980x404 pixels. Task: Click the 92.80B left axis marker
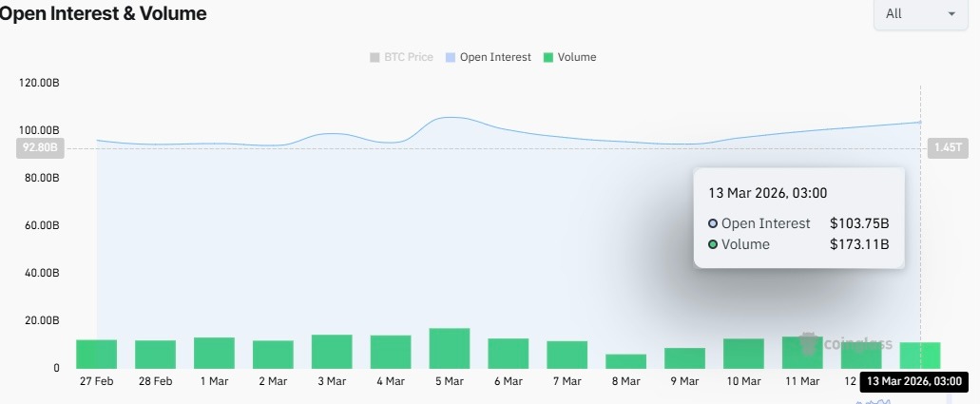click(x=40, y=148)
